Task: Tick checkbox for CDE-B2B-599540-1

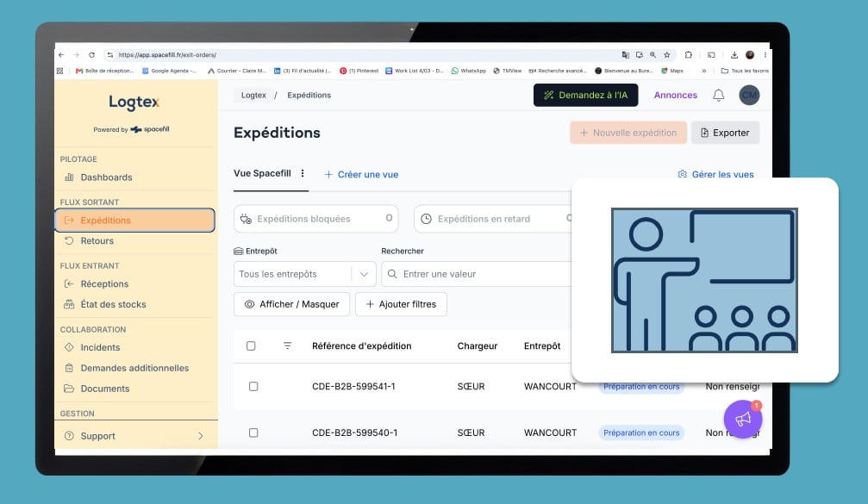Action: click(x=253, y=432)
